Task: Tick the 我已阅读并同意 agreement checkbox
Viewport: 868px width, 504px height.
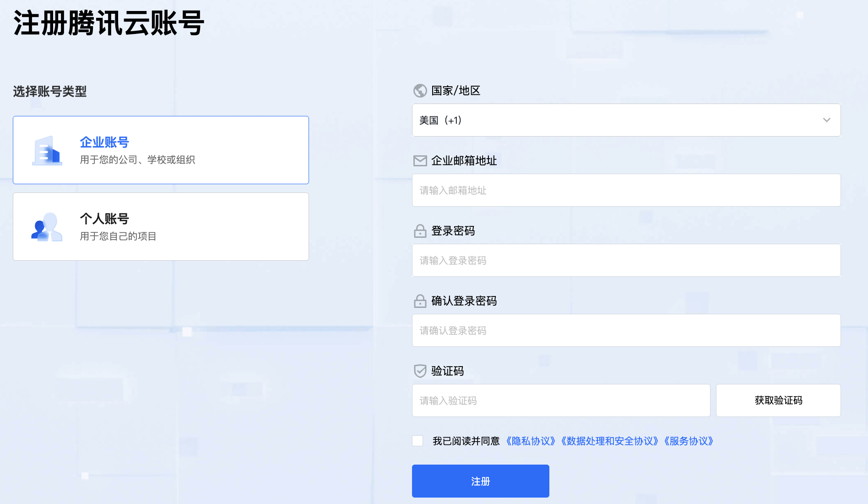Action: point(418,441)
